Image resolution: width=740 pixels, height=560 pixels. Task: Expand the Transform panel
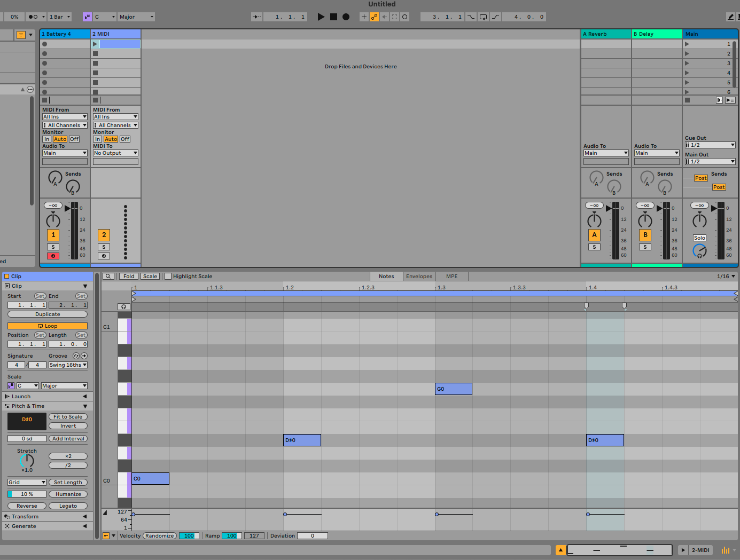[47, 517]
